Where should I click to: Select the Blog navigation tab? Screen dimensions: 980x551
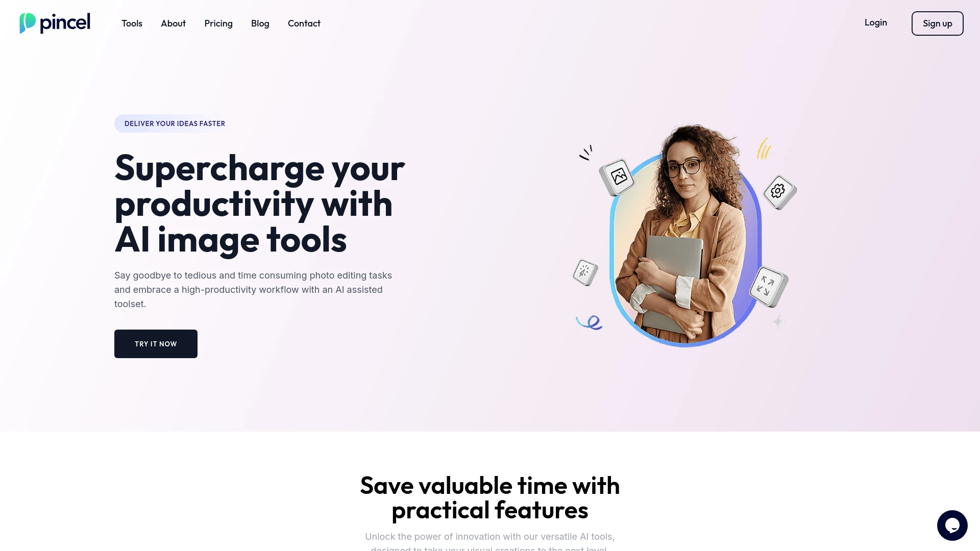click(x=260, y=23)
